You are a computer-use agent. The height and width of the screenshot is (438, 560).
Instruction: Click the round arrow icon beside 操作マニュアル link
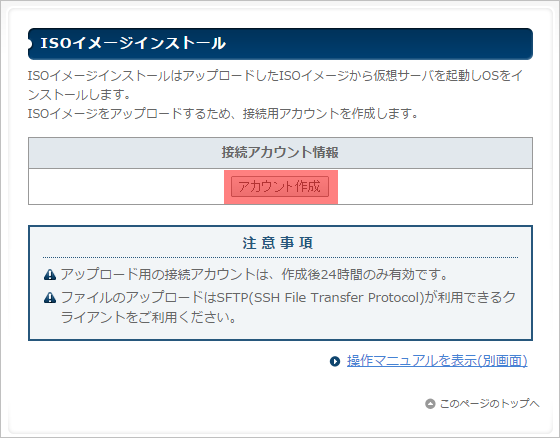point(335,361)
